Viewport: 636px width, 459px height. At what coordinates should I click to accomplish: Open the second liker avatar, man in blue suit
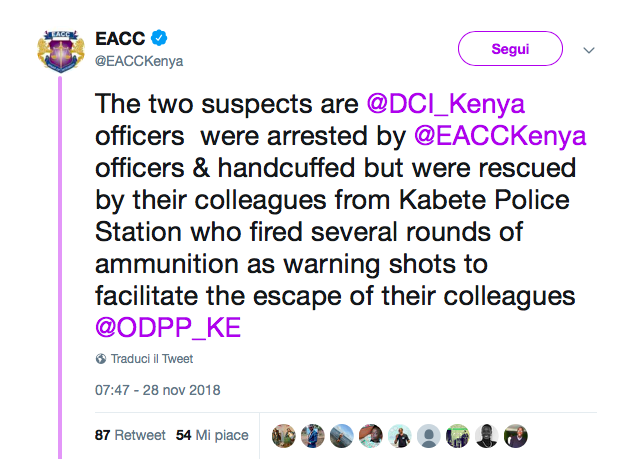311,436
